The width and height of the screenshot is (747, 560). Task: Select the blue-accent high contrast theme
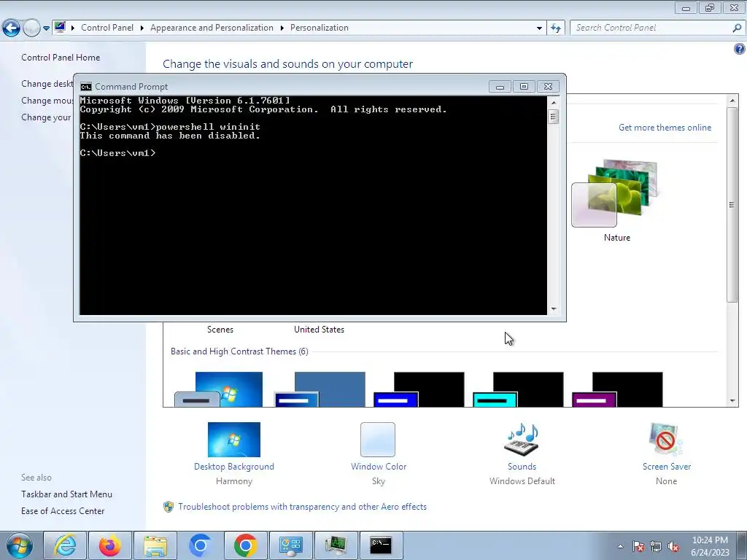(x=419, y=389)
